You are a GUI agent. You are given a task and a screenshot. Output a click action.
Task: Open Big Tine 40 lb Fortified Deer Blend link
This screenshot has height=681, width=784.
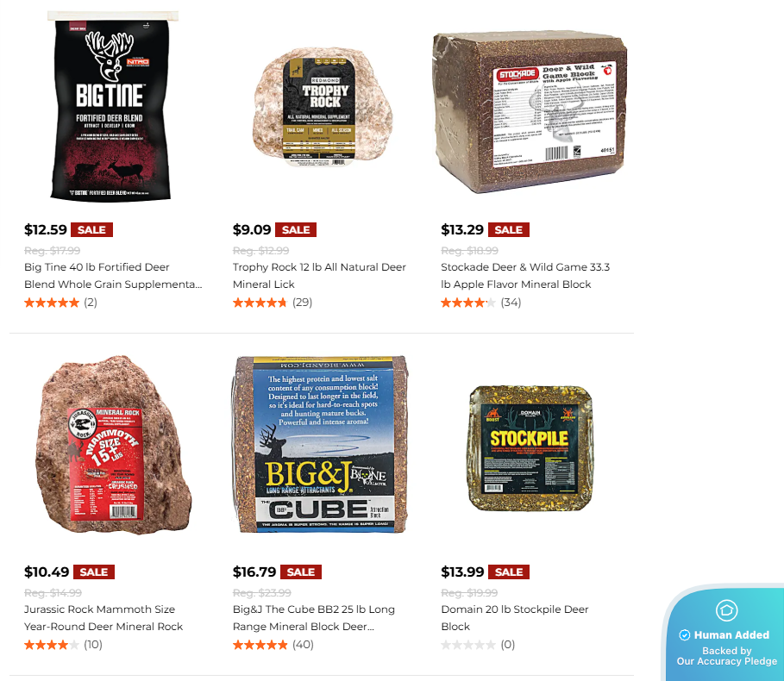114,276
